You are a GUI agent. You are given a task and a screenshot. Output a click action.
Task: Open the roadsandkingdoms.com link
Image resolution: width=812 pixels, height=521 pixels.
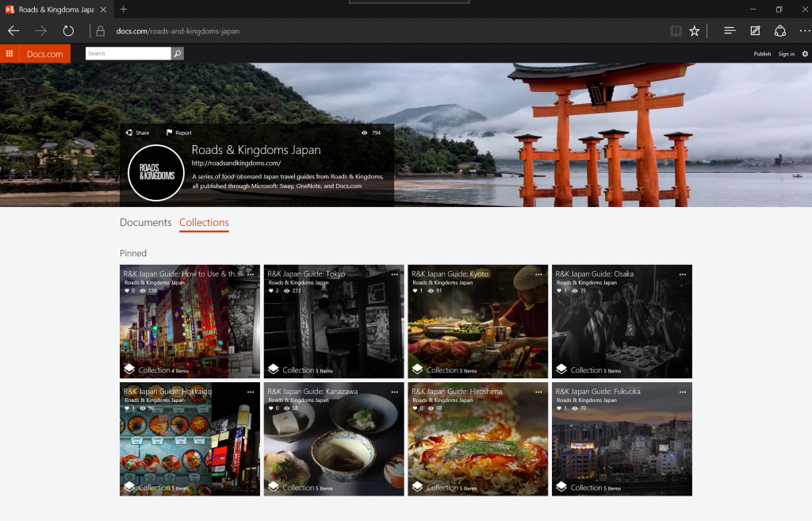(x=236, y=163)
